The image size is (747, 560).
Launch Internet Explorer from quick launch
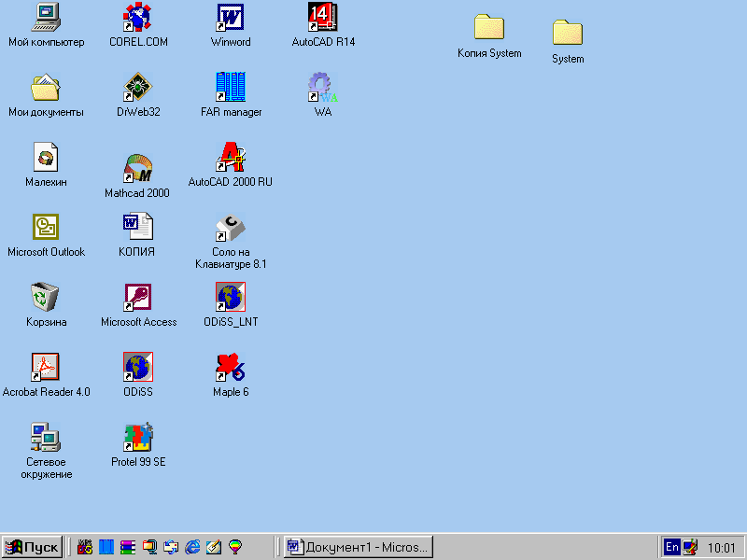pyautogui.click(x=192, y=547)
